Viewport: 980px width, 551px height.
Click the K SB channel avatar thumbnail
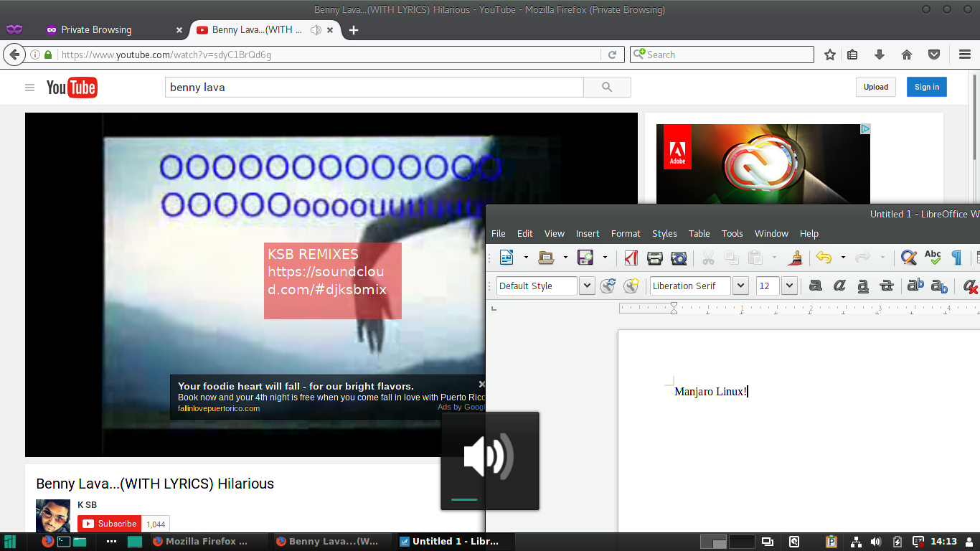(x=53, y=516)
